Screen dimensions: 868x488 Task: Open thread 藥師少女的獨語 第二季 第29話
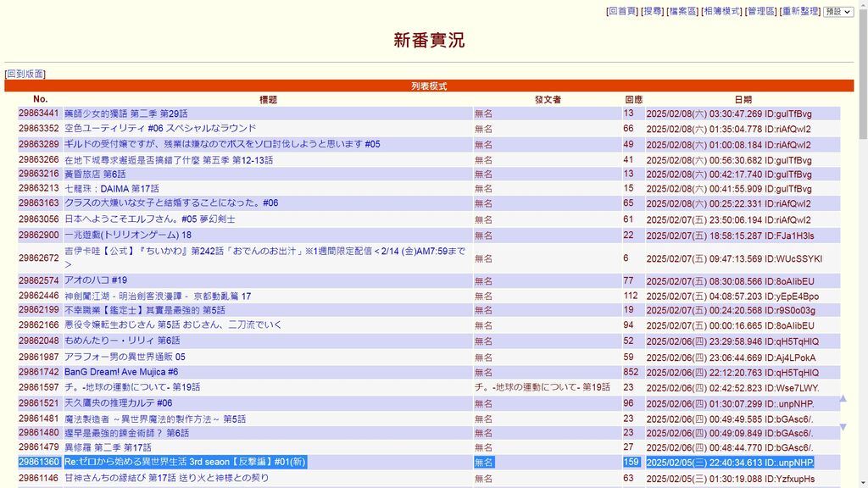tap(125, 114)
